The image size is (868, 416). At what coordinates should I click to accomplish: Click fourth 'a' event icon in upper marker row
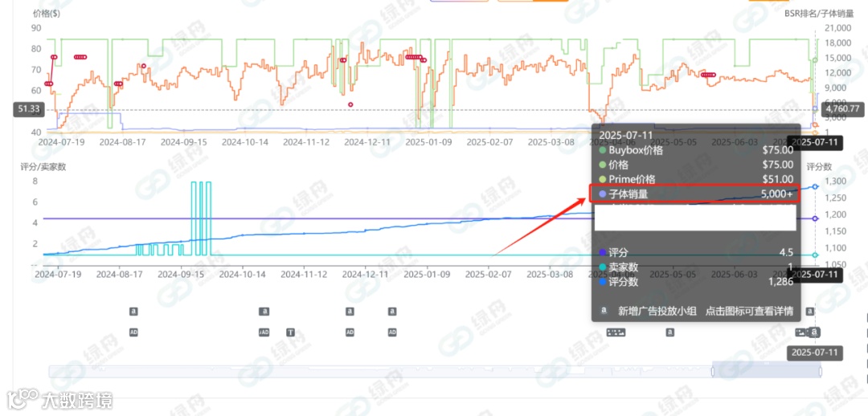(392, 312)
